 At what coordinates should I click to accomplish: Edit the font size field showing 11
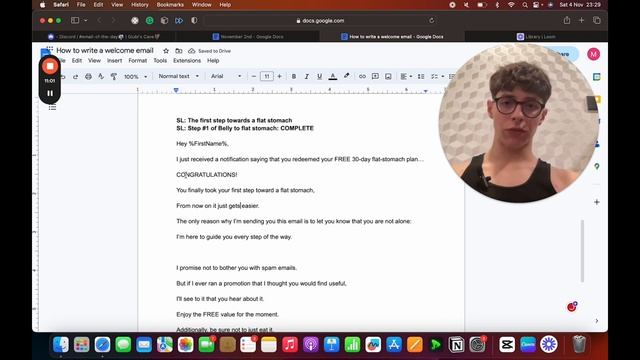(x=267, y=76)
